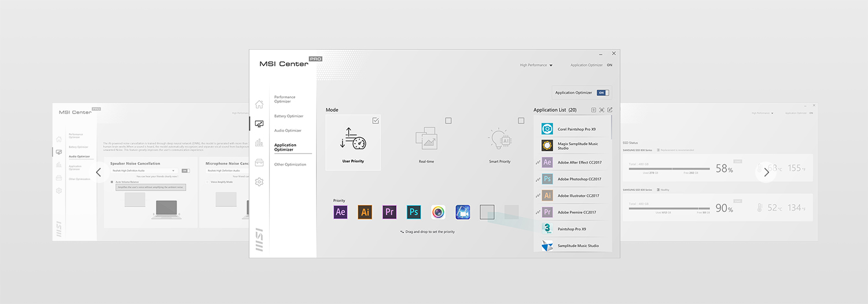The image size is (868, 304).
Task: Select the Smart Priority mode tile
Action: [x=499, y=142]
